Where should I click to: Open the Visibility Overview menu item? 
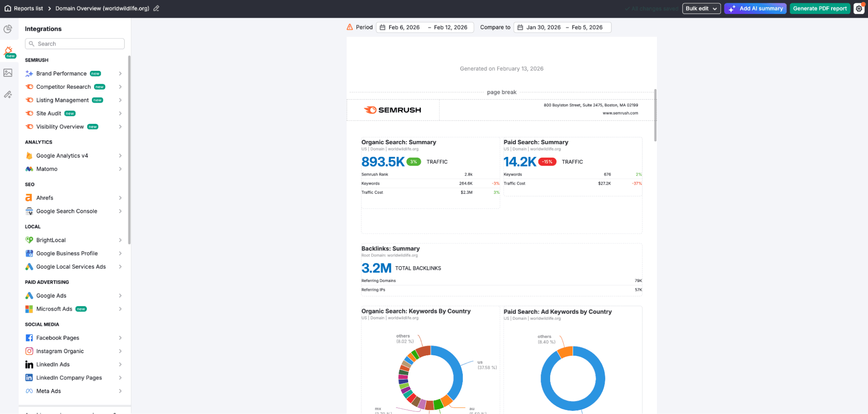(x=74, y=127)
